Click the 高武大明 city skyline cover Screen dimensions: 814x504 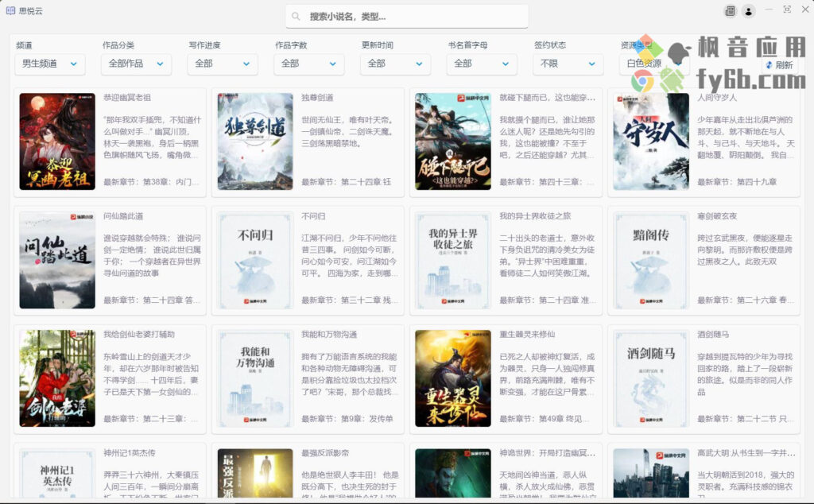pos(651,473)
